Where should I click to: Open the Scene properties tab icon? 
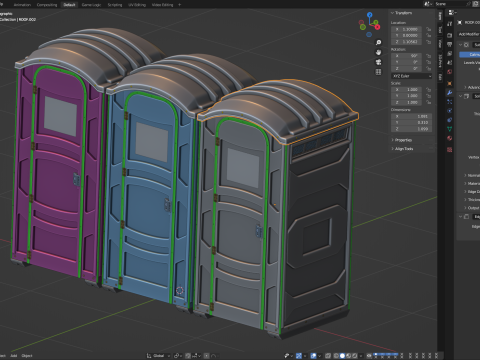click(449, 63)
